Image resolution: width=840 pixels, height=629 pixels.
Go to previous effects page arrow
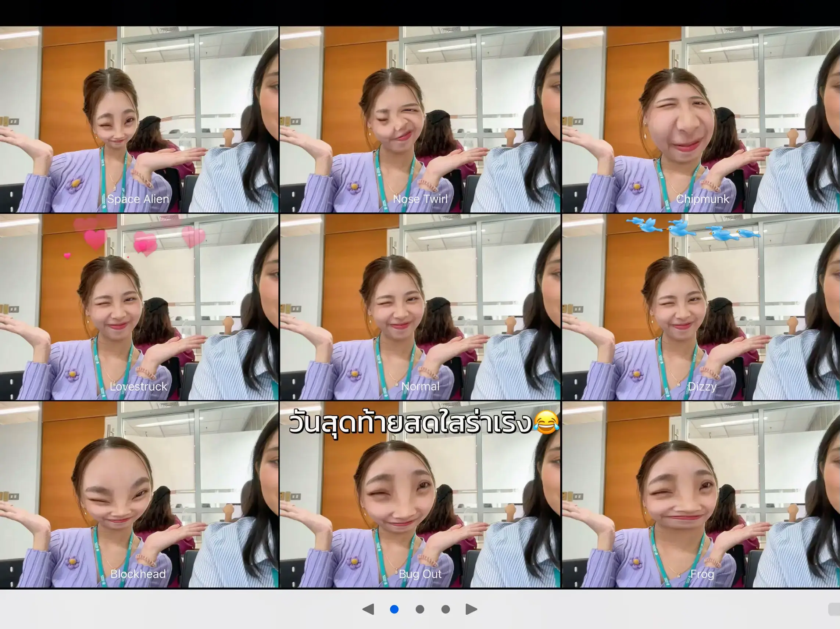click(368, 609)
